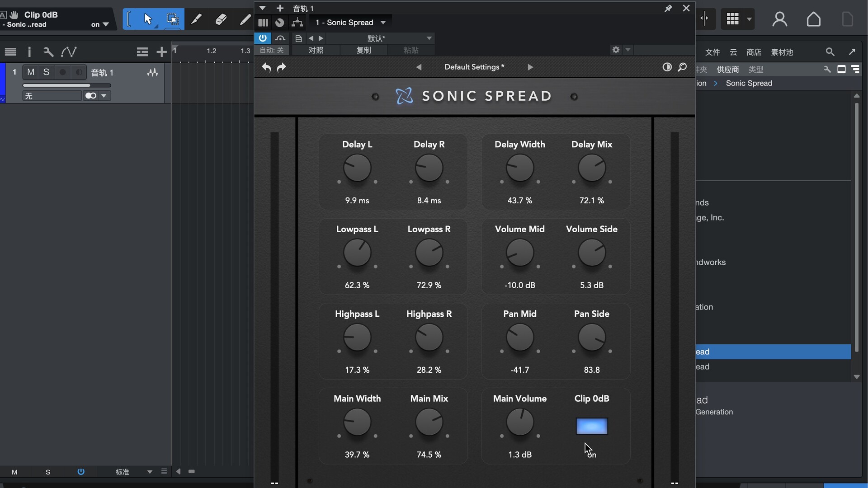Open the user account icon
868x488 pixels.
[779, 19]
